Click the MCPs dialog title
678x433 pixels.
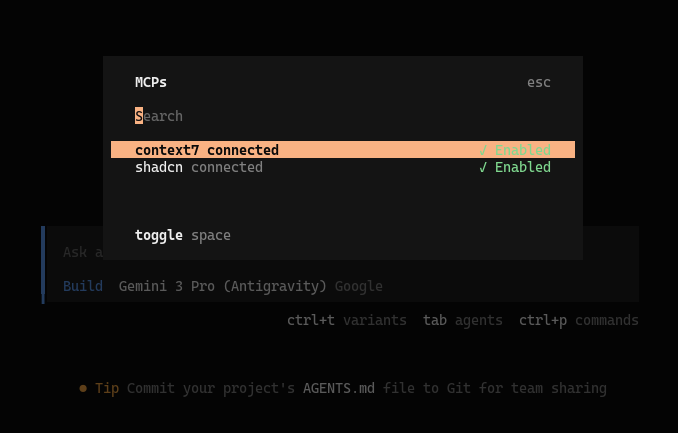151,82
